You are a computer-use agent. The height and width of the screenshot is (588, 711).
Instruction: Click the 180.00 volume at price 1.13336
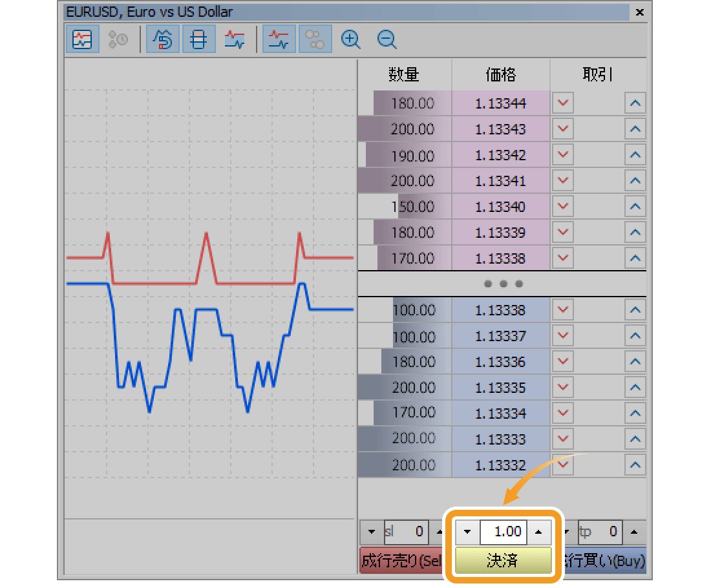pos(405,362)
